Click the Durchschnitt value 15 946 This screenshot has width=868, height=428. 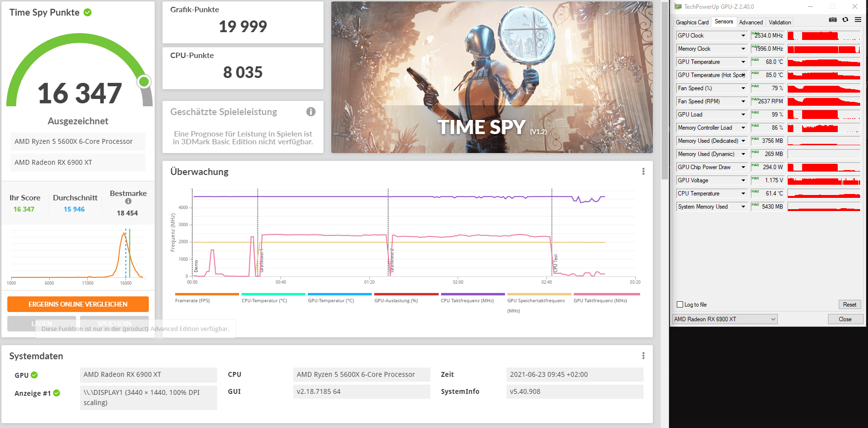[74, 209]
